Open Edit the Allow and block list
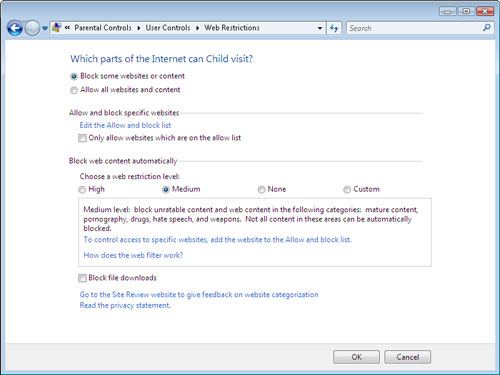The height and width of the screenshot is (375, 500). [x=125, y=125]
